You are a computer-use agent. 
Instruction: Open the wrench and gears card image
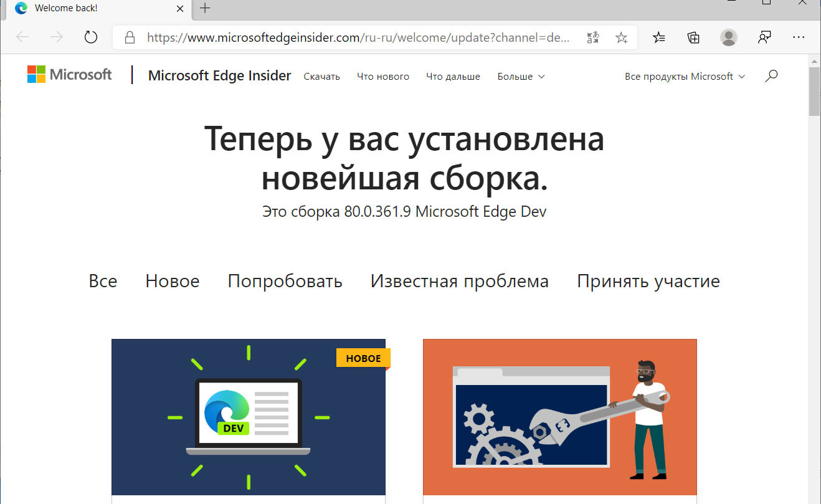click(x=560, y=417)
